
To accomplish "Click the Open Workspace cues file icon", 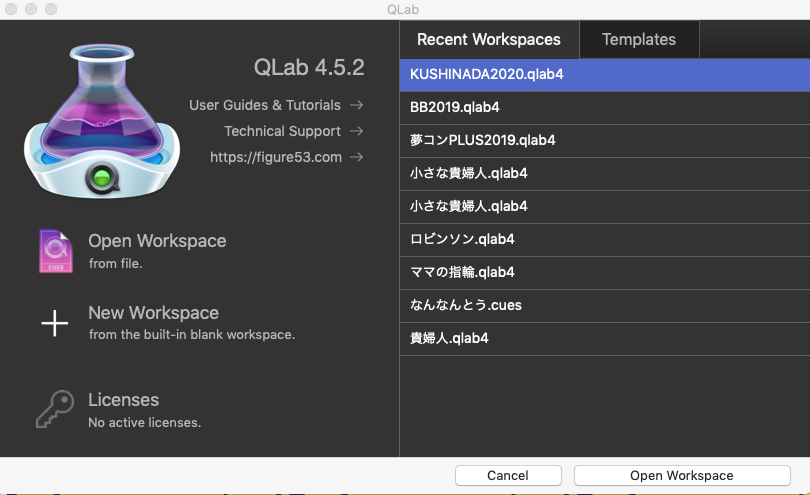I will pyautogui.click(x=56, y=251).
